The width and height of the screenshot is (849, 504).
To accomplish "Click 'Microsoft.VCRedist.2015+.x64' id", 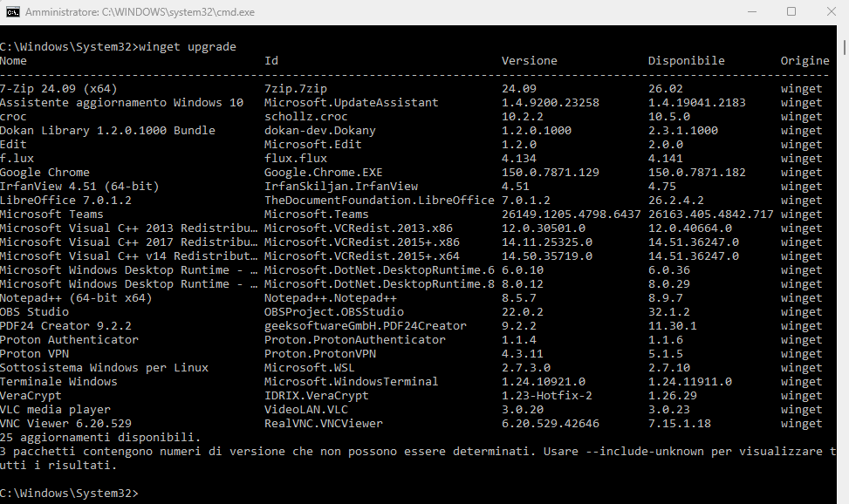I will point(362,256).
